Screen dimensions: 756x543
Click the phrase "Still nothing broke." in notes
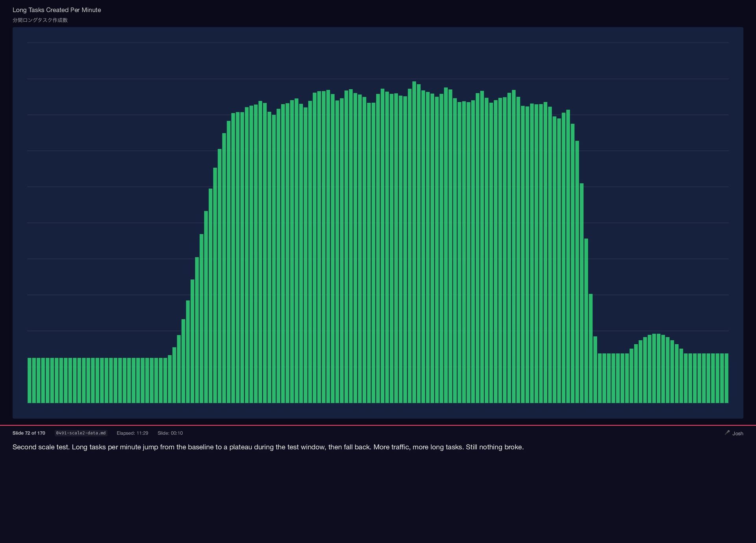(495, 447)
